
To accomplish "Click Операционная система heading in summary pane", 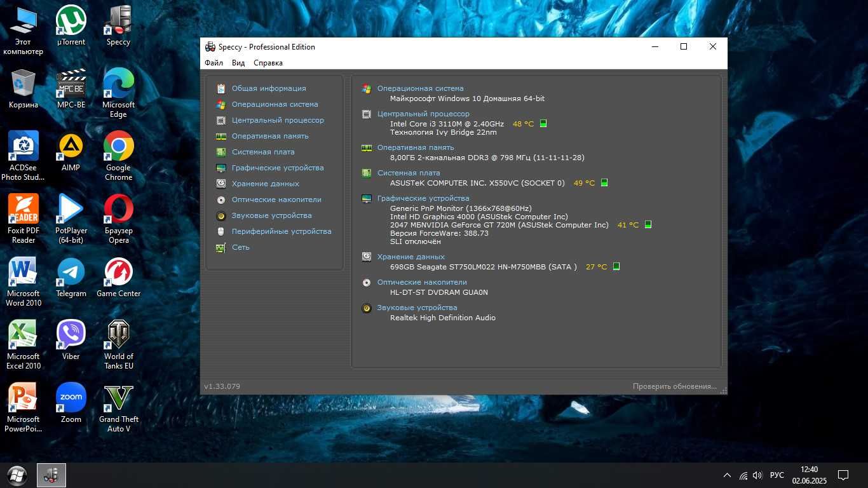I will point(420,88).
